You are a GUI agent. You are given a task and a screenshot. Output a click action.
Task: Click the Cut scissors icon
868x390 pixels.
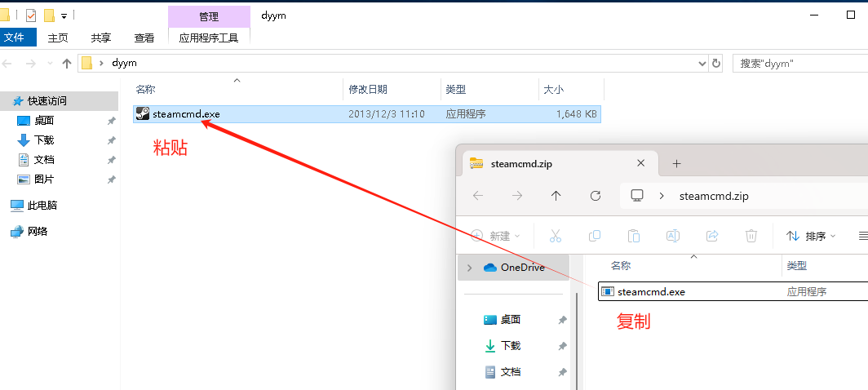coord(556,236)
